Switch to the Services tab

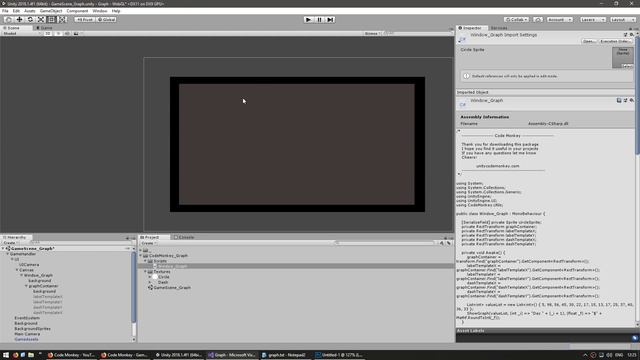[x=499, y=28]
